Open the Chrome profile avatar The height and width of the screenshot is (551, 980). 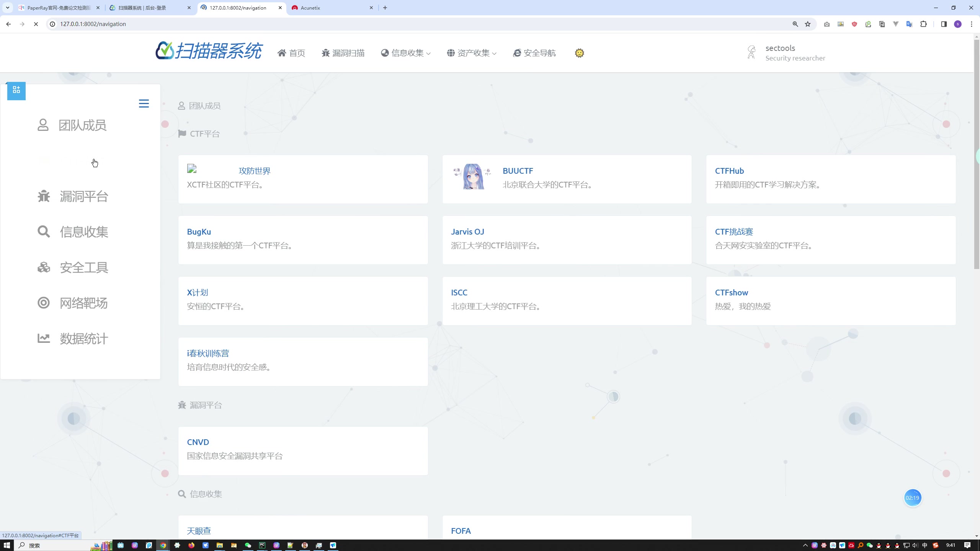click(958, 24)
